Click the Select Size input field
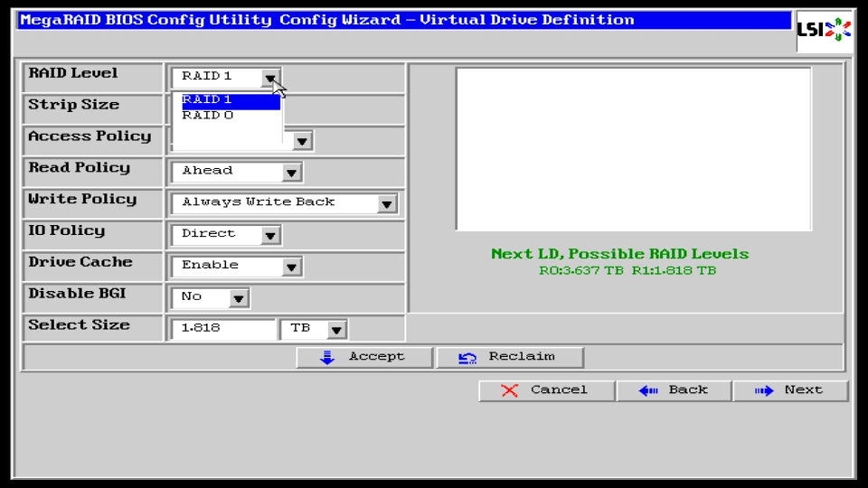This screenshot has height=488, width=868. [x=223, y=329]
